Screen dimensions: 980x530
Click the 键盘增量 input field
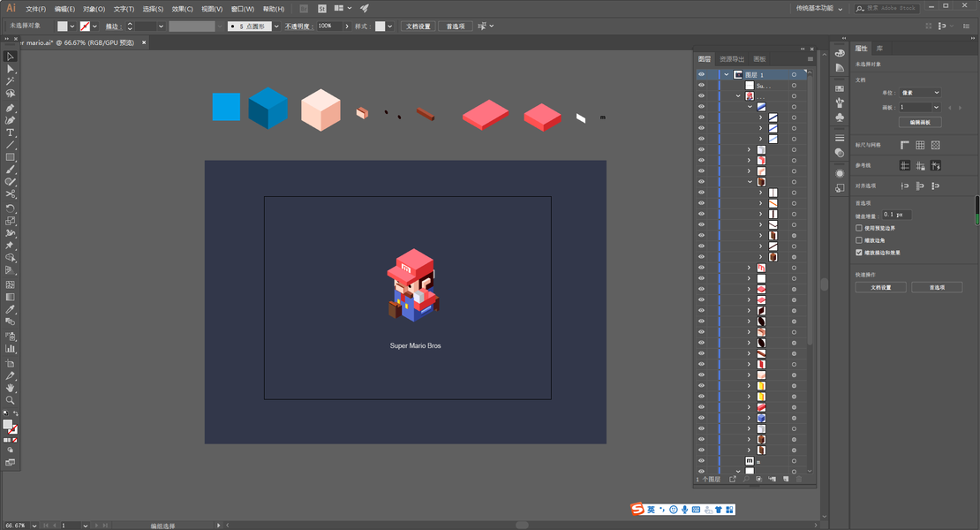897,215
